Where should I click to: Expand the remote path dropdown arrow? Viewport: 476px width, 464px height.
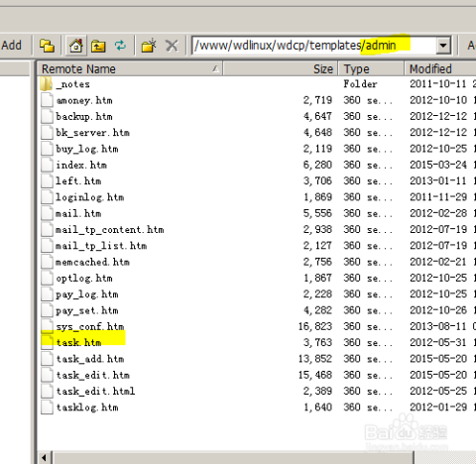443,46
